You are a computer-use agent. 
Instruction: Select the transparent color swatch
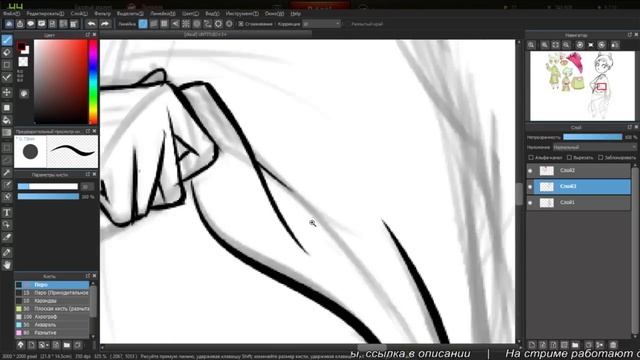(23, 62)
